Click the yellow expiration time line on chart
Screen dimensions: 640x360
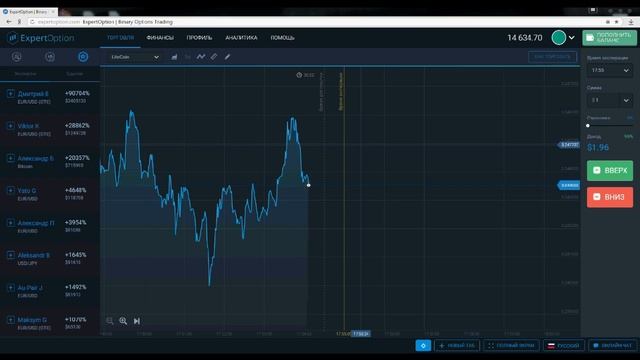[x=344, y=200]
